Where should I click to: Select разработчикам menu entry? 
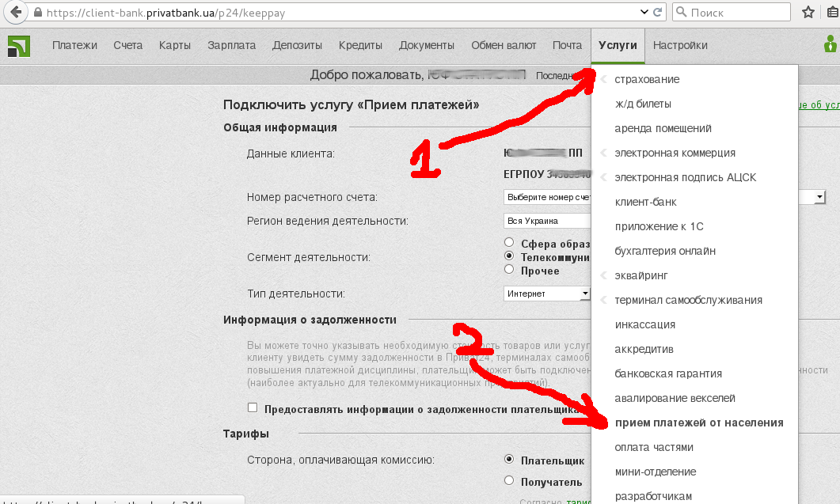click(x=653, y=497)
